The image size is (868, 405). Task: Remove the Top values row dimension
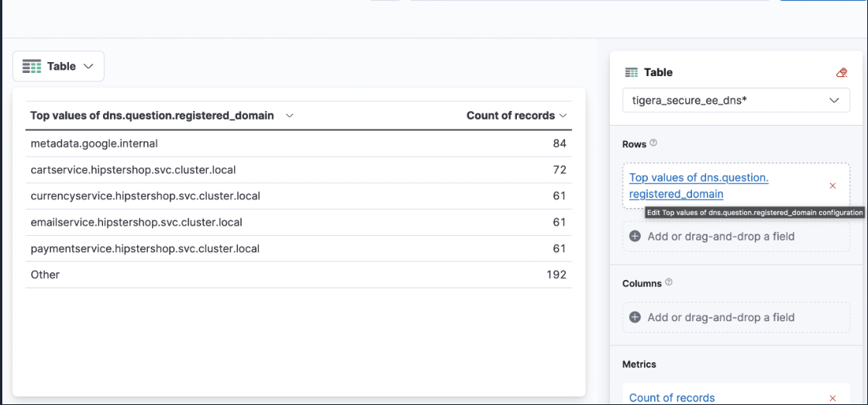832,186
